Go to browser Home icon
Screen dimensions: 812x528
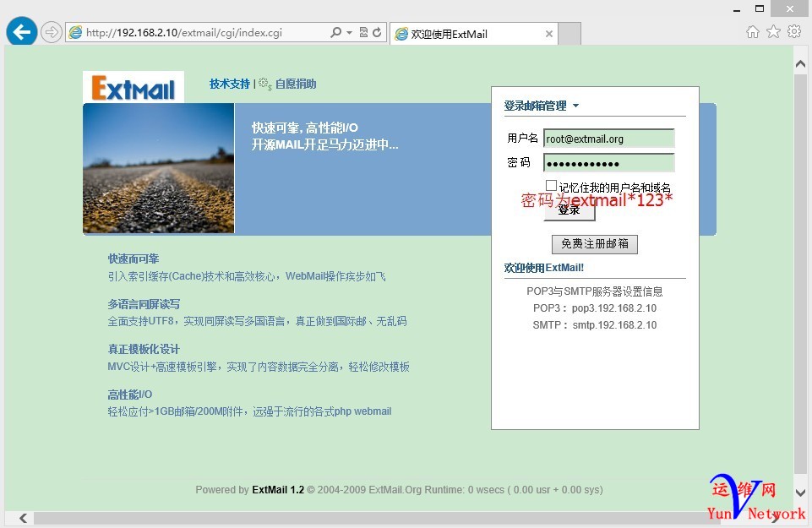(753, 32)
